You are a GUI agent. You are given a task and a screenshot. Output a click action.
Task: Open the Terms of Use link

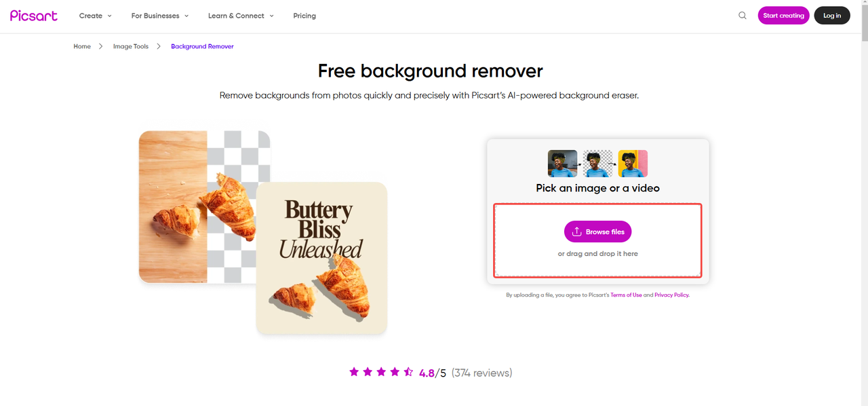coord(626,295)
